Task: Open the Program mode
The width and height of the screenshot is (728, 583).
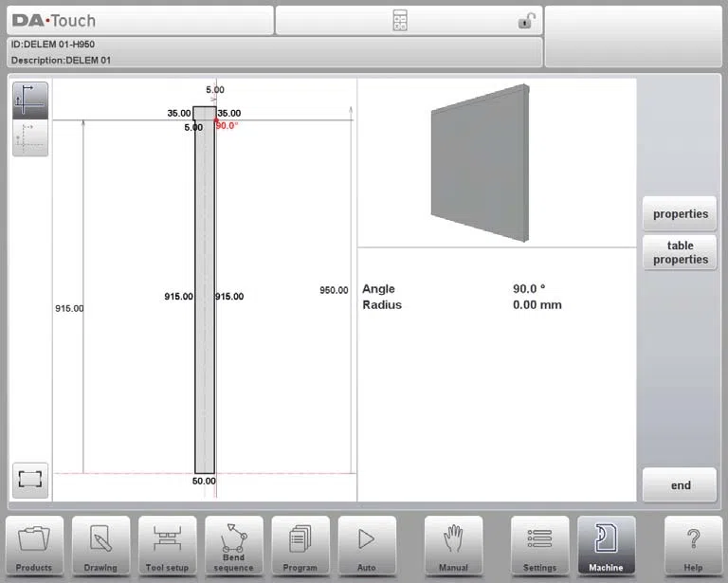Action: click(x=300, y=546)
